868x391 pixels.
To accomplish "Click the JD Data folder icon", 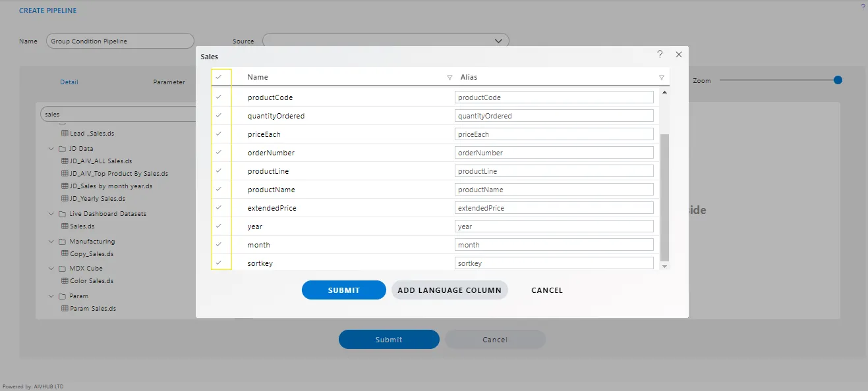I will (62, 149).
